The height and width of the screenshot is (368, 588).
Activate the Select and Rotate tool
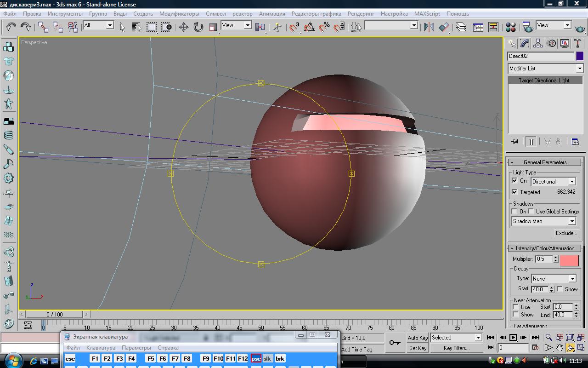coord(198,27)
